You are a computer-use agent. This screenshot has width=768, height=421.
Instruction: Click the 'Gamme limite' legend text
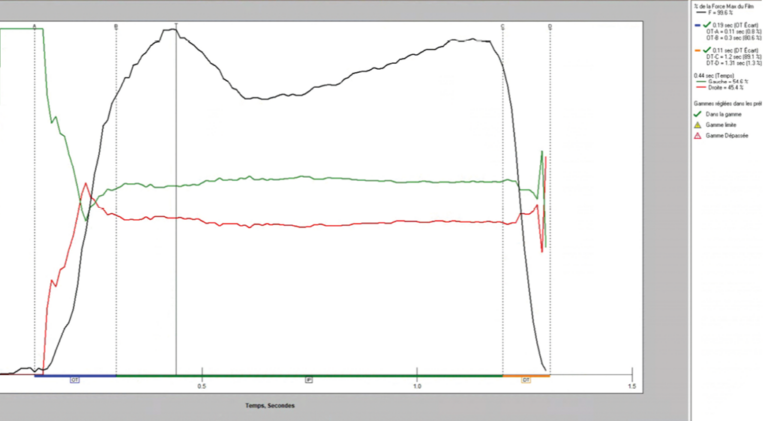pyautogui.click(x=721, y=125)
